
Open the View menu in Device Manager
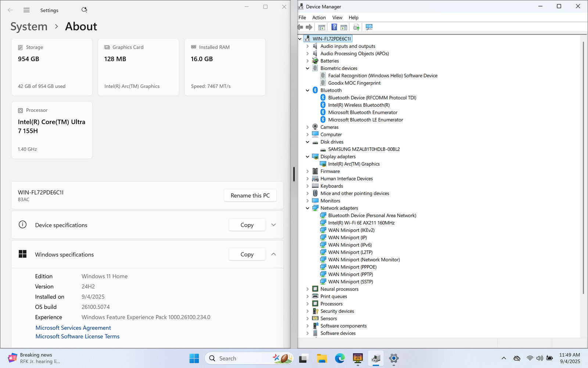pos(337,17)
